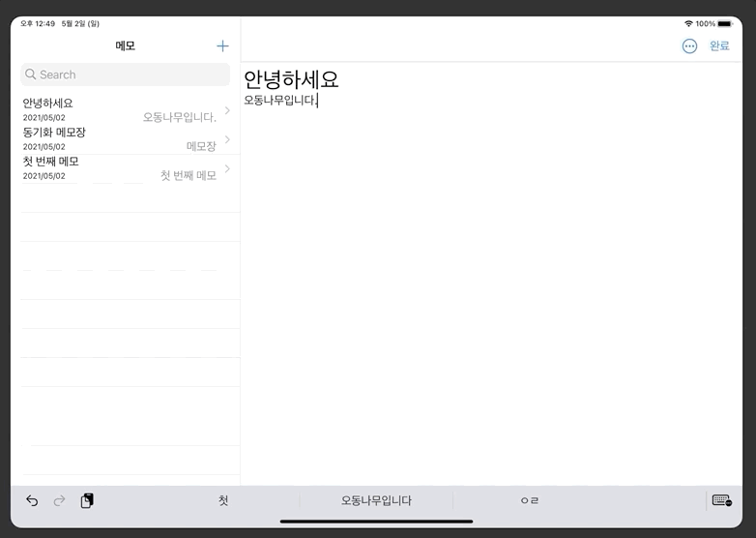Click the paste clipboard icon
Viewport: 756px width, 538px height.
87,501
